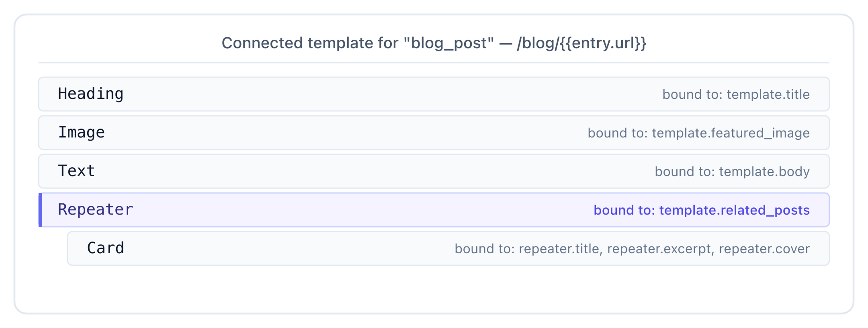Click the purple selection bar on Repeater

(40, 210)
